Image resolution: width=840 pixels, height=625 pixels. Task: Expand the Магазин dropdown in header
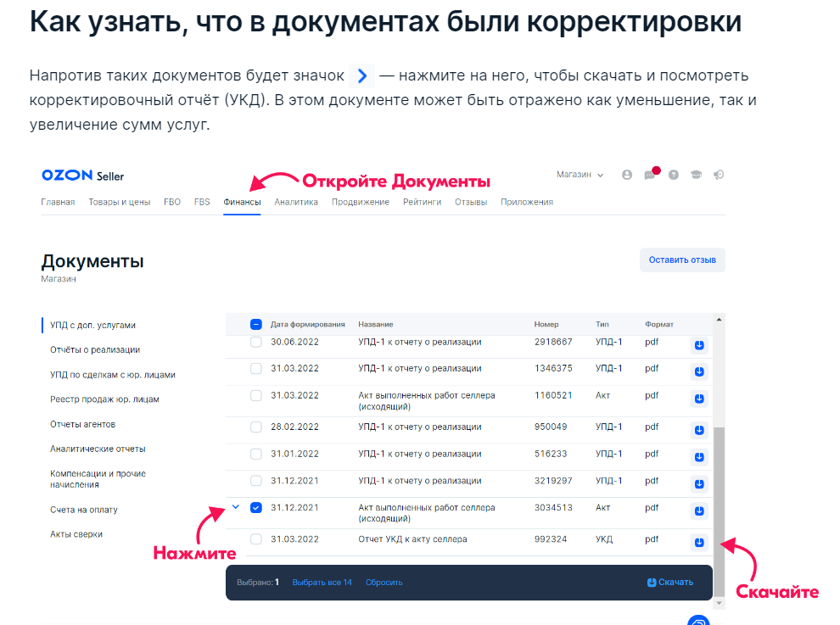[580, 175]
